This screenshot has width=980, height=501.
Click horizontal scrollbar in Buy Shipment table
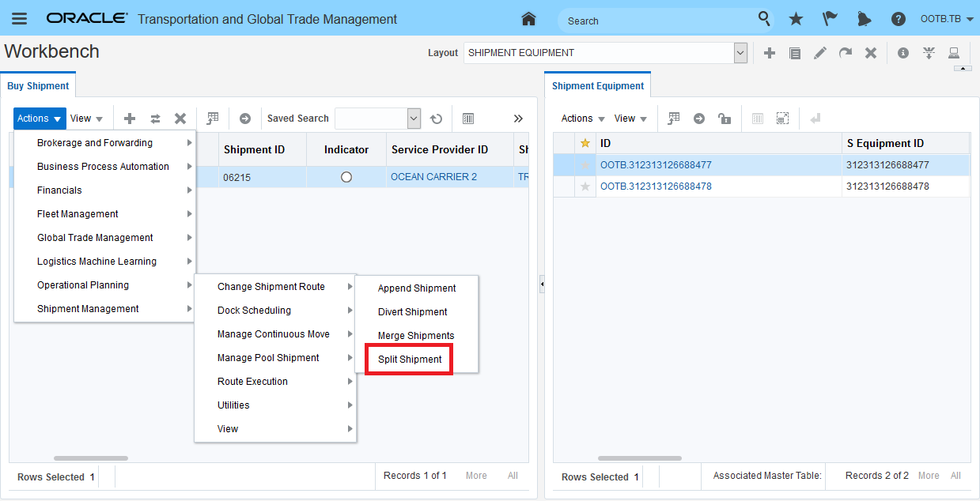coord(91,458)
